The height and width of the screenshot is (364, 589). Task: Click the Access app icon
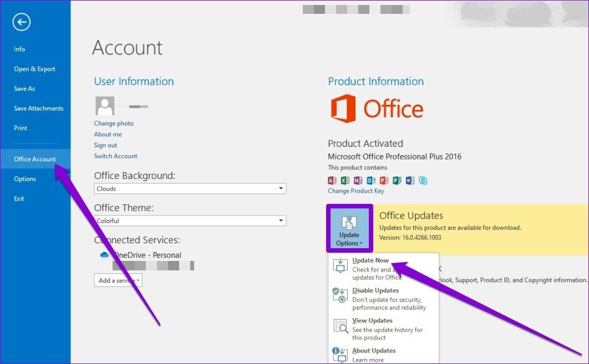[332, 181]
